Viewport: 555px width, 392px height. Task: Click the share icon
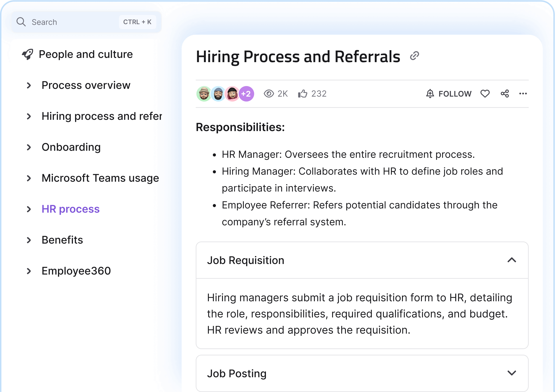pos(505,94)
